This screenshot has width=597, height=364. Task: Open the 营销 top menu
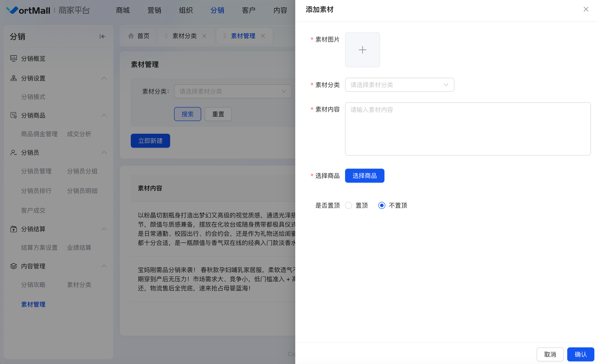pyautogui.click(x=154, y=10)
